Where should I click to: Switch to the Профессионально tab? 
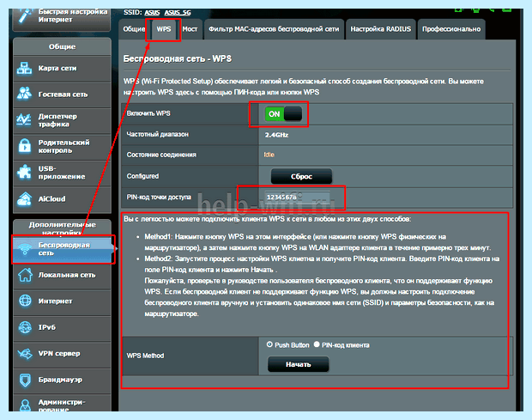click(451, 29)
